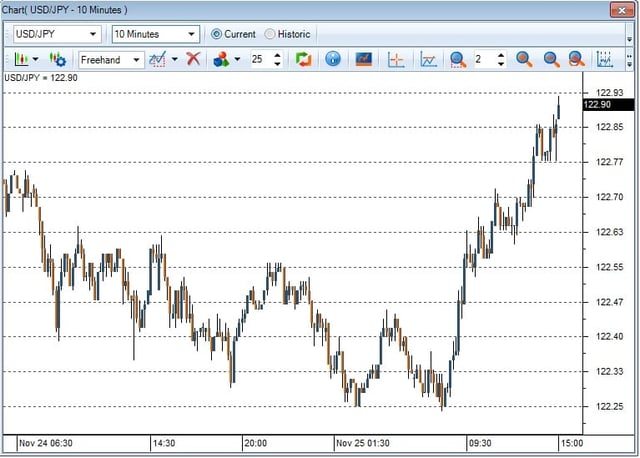Click the first magnifier after zoom factor
The width and height of the screenshot is (640, 458).
(x=524, y=60)
